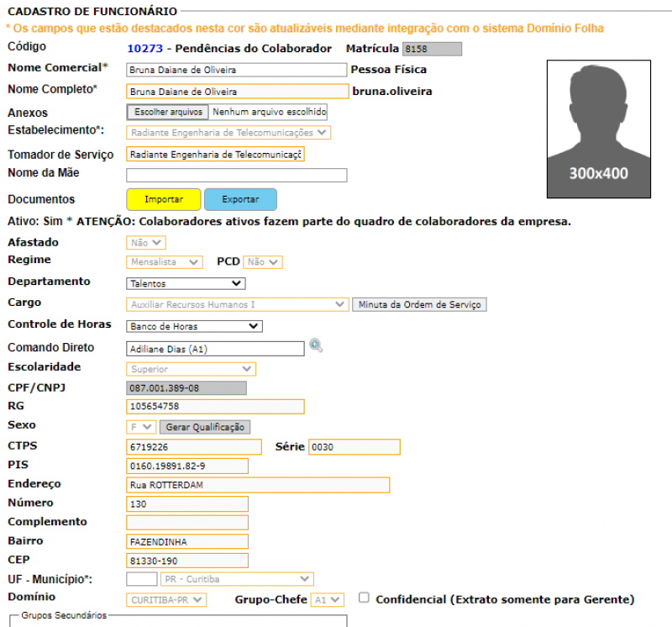Screen dimensions: 672x627
Task: Click the Nome da Mãe input field
Action: pos(236,176)
